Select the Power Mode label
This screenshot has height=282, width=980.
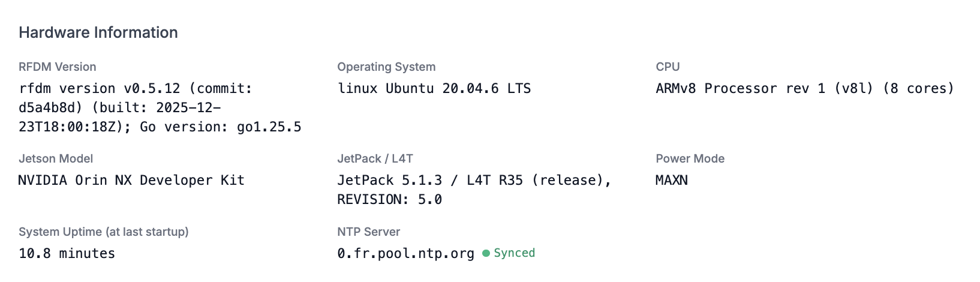pos(690,158)
